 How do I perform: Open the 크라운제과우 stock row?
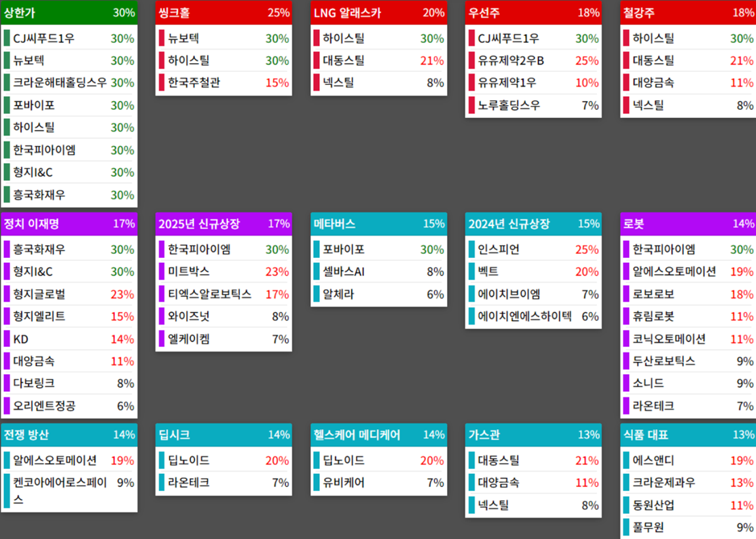tap(688, 483)
